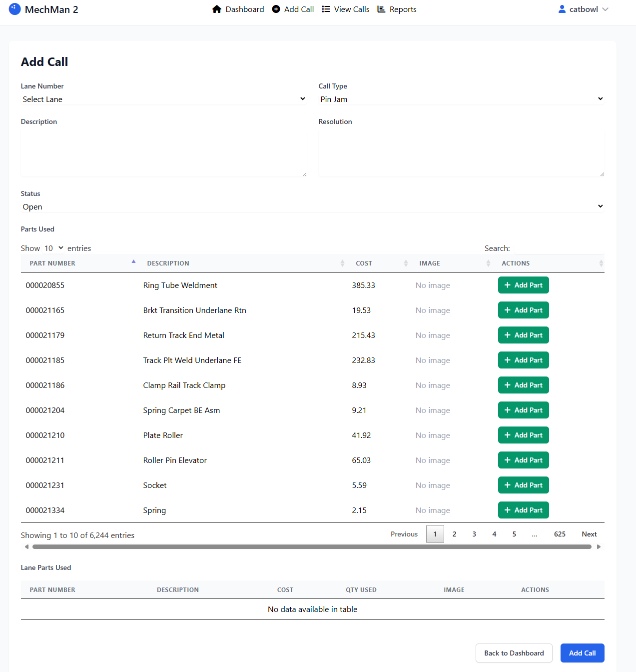The image size is (636, 672).
Task: Click Back to Dashboard button
Action: click(514, 653)
